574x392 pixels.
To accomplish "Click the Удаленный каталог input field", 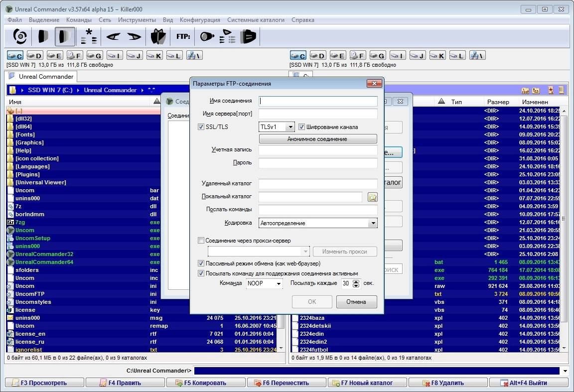I will point(318,184).
